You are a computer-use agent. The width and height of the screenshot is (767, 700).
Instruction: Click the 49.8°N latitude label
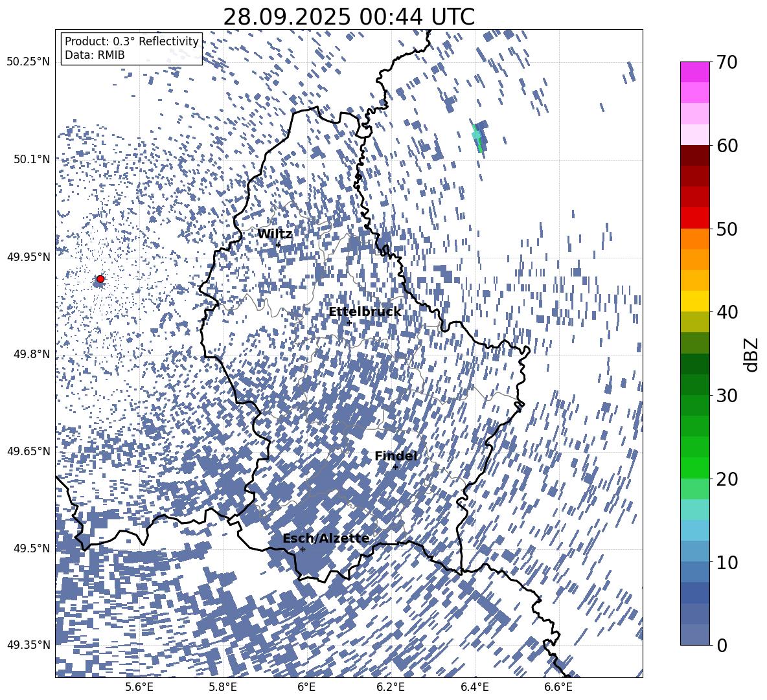coord(31,354)
